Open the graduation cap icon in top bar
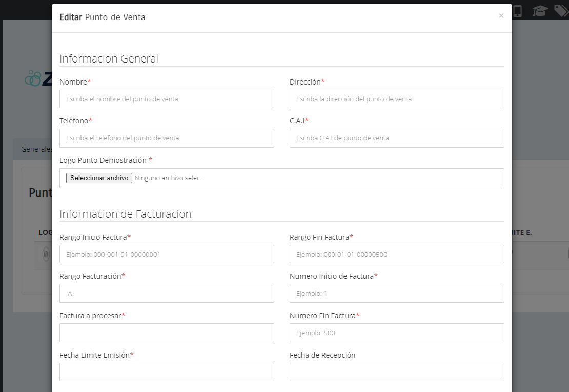The height and width of the screenshot is (392, 569). [540, 11]
